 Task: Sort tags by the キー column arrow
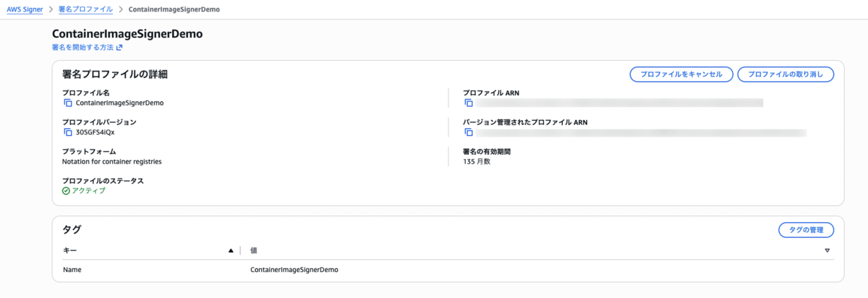click(x=231, y=250)
